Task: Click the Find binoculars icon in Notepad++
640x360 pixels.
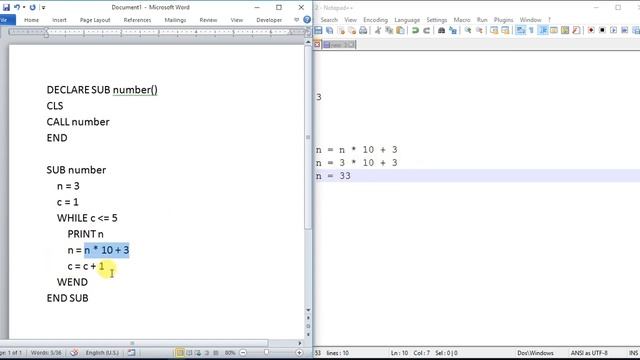Action: 441,30
